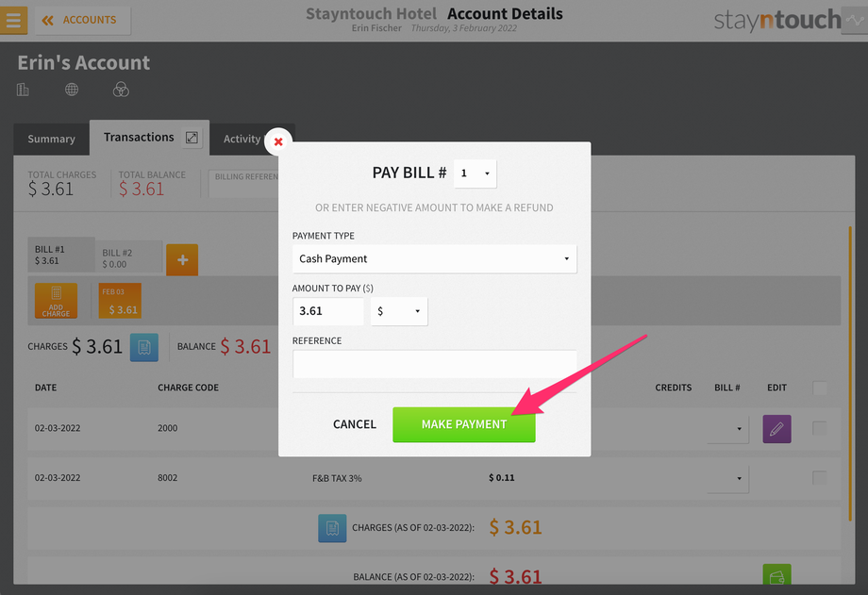This screenshot has width=868, height=595.
Task: Click the Reference input field
Action: pyautogui.click(x=435, y=364)
